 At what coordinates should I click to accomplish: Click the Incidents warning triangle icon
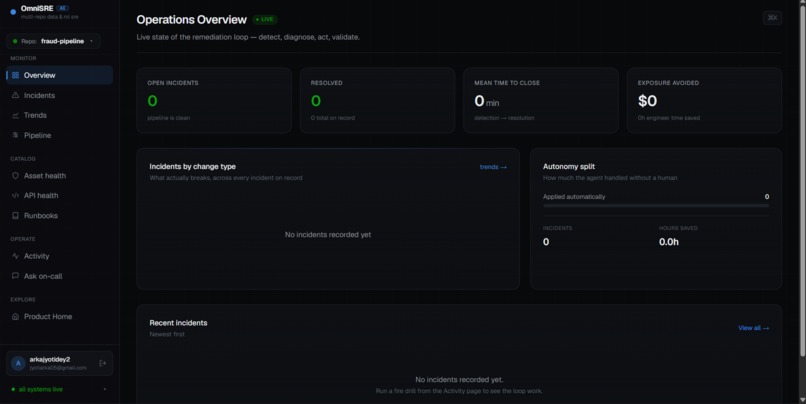15,95
